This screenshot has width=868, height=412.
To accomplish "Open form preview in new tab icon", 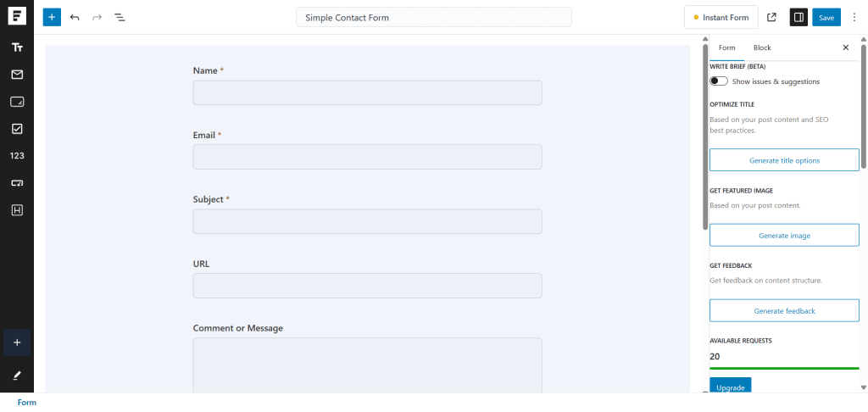I will pyautogui.click(x=771, y=17).
